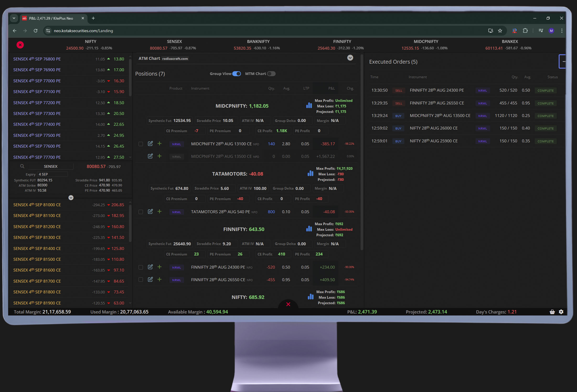
Task: Edit the FINNIFTY 26550 CE position
Action: (x=150, y=280)
